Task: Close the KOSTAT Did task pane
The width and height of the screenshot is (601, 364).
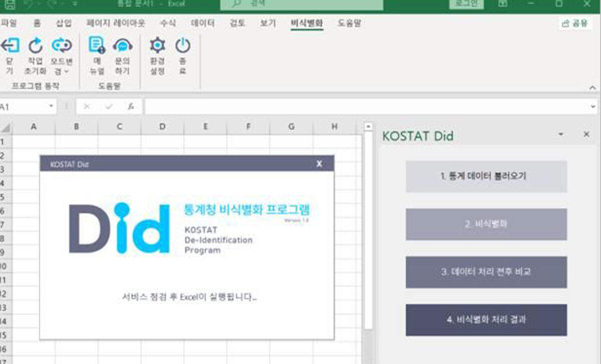Action: pos(586,135)
